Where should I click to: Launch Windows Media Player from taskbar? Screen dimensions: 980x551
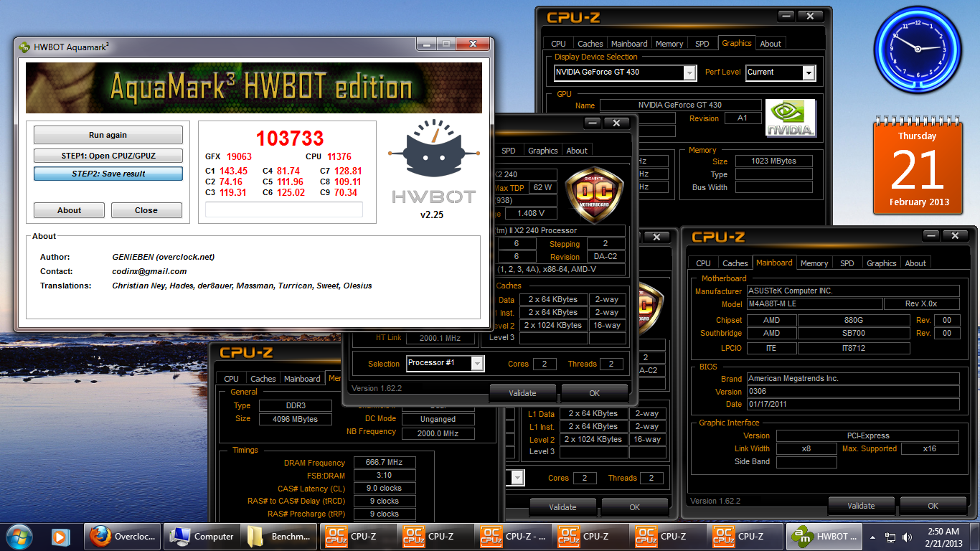point(60,536)
